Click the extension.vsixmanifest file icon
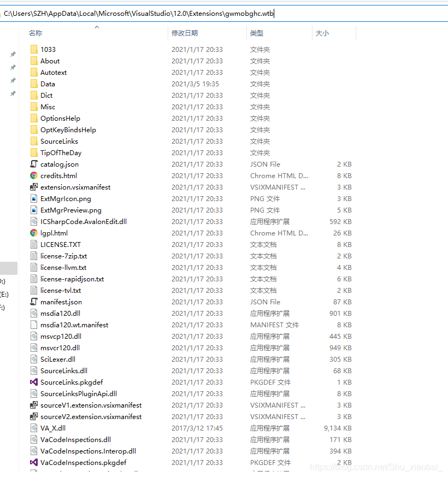 click(x=34, y=187)
